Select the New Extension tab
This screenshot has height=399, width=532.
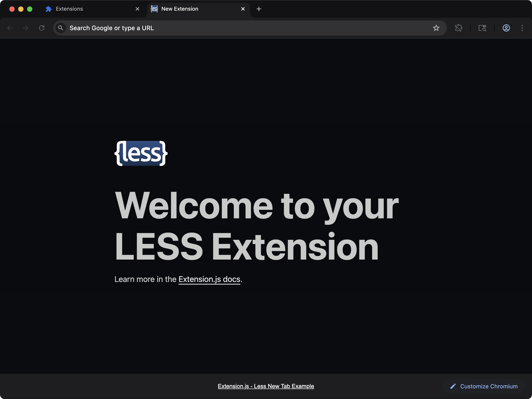click(198, 9)
